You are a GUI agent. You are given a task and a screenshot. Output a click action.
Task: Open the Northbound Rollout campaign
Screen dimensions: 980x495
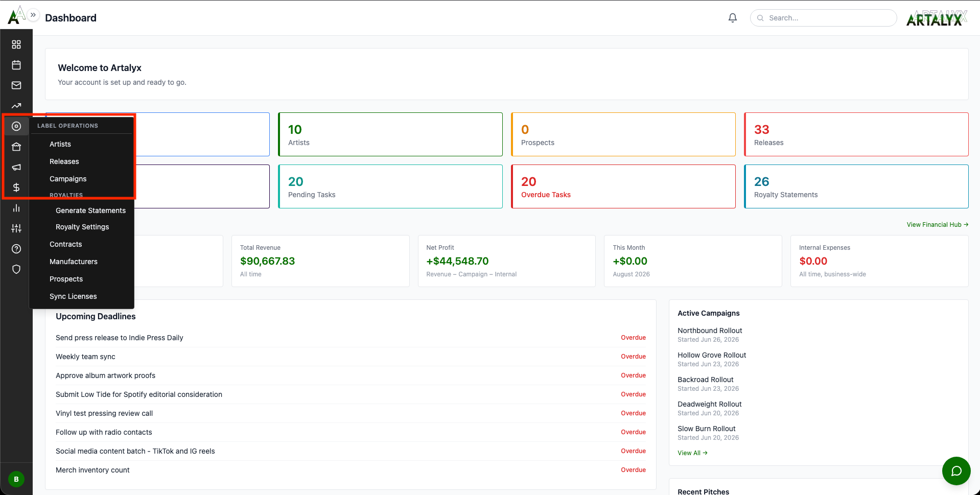click(710, 331)
